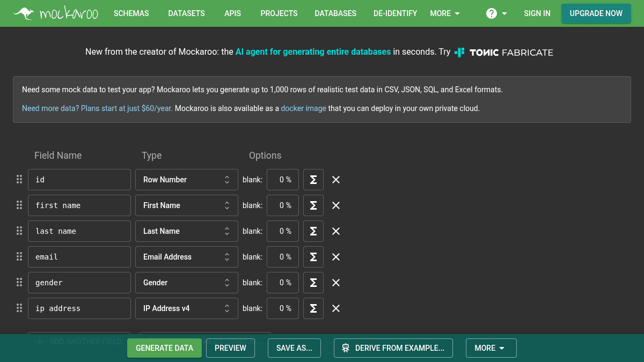
Task: Open the Last Name type selector
Action: click(x=187, y=231)
